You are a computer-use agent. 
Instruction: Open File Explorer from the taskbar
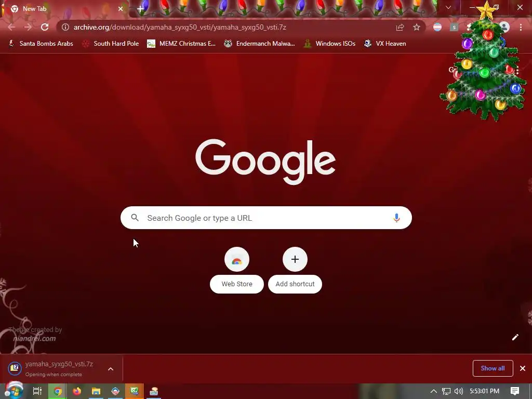coord(96,391)
